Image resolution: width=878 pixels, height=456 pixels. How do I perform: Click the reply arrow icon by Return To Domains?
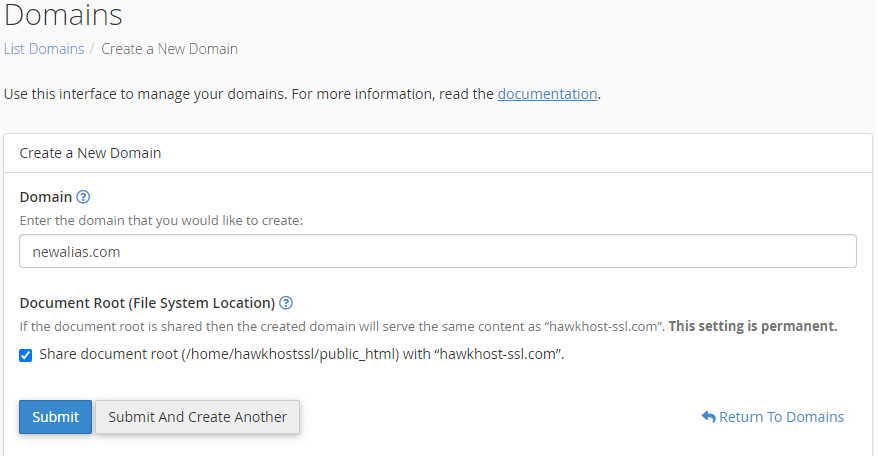[x=708, y=417]
